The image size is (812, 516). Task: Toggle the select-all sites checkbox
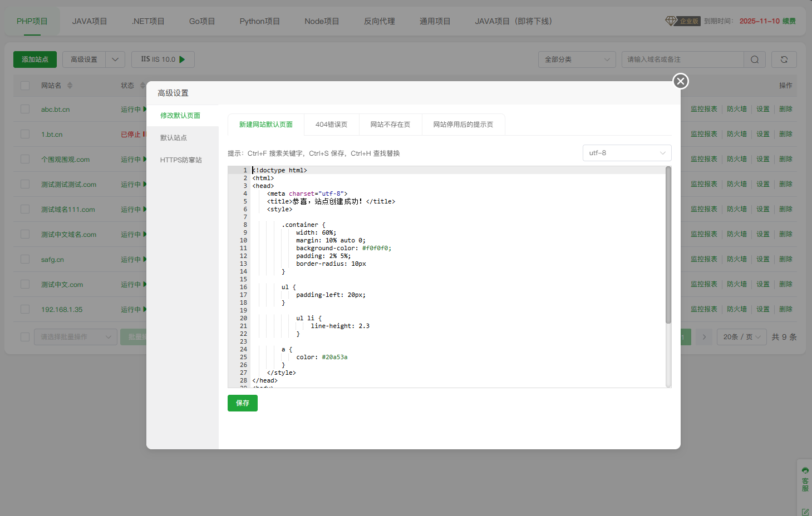pos(25,86)
